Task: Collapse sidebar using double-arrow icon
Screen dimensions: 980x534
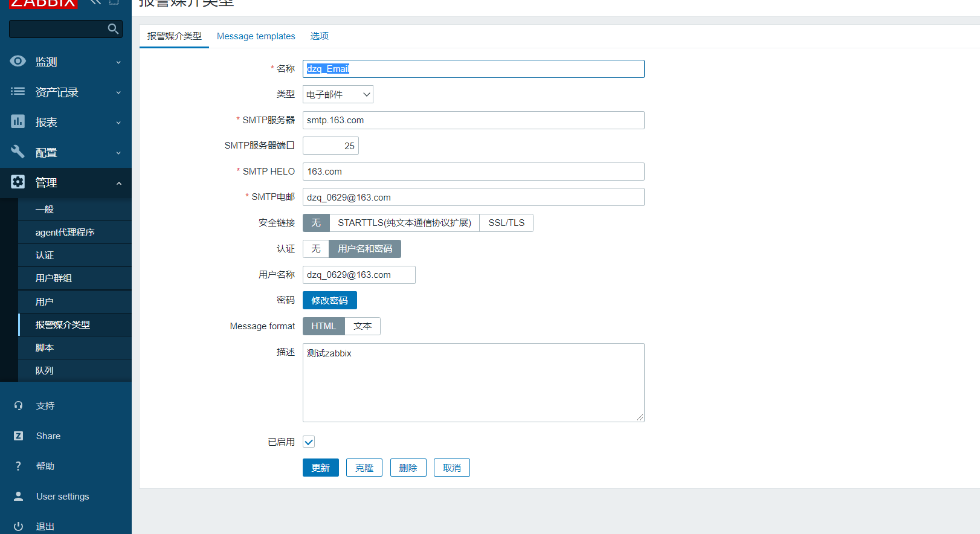Action: 95,2
